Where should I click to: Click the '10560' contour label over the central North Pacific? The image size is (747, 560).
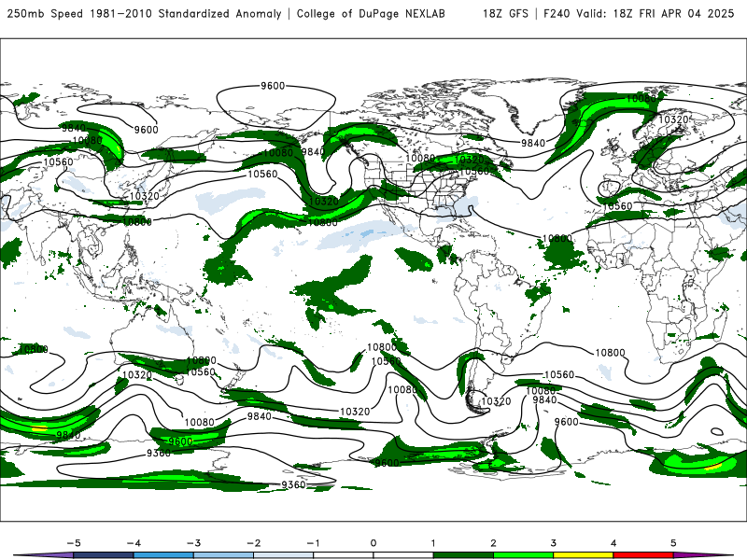[x=262, y=175]
